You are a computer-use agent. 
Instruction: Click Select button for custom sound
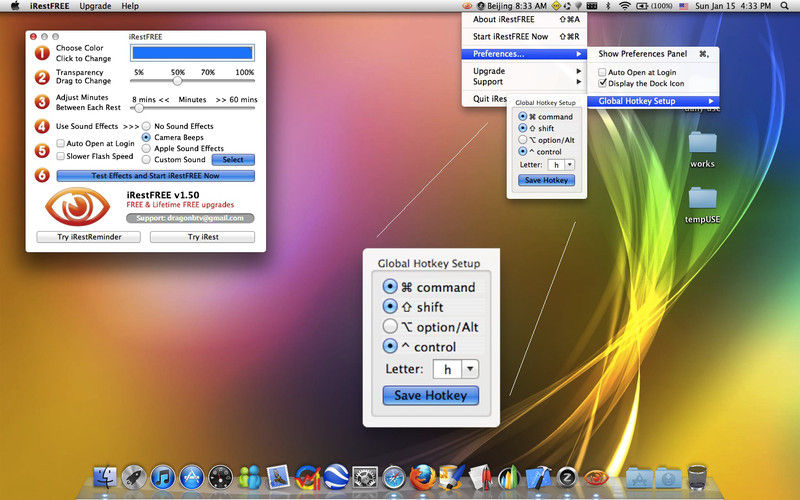click(x=233, y=160)
